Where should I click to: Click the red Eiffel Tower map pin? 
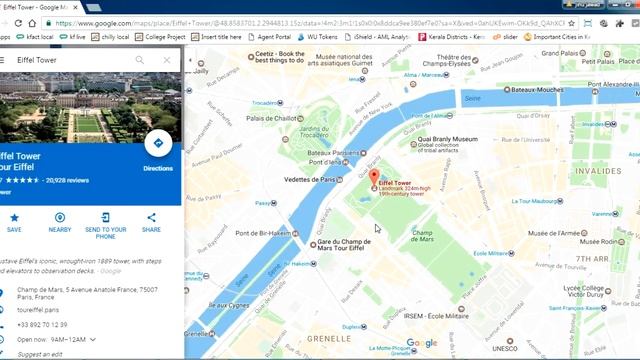373,178
